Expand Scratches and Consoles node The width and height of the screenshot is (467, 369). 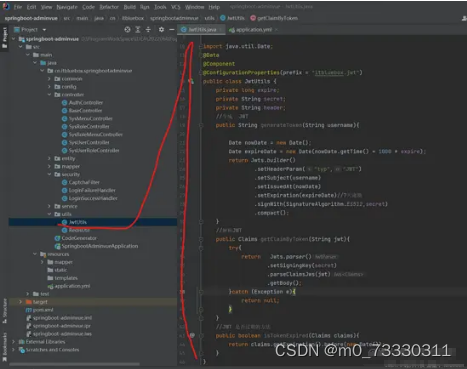14,350
